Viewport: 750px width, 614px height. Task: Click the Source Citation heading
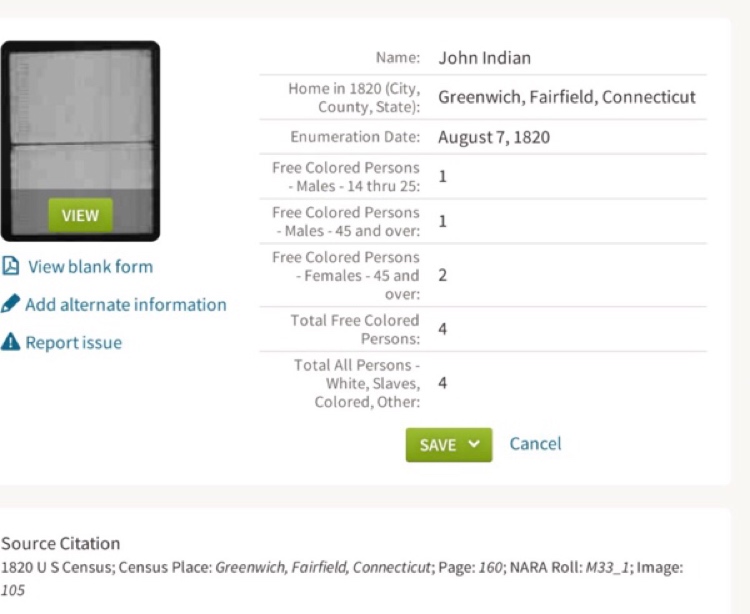click(60, 544)
